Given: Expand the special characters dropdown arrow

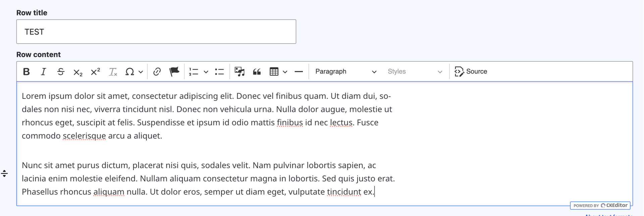Looking at the screenshot, I should tap(141, 72).
